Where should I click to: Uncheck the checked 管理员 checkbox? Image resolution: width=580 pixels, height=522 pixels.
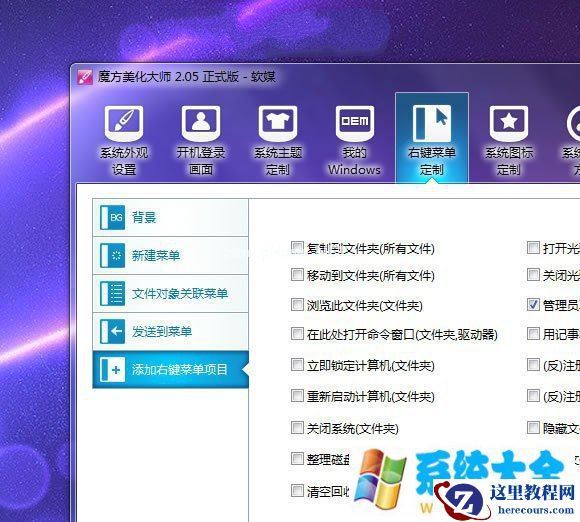pyautogui.click(x=533, y=305)
